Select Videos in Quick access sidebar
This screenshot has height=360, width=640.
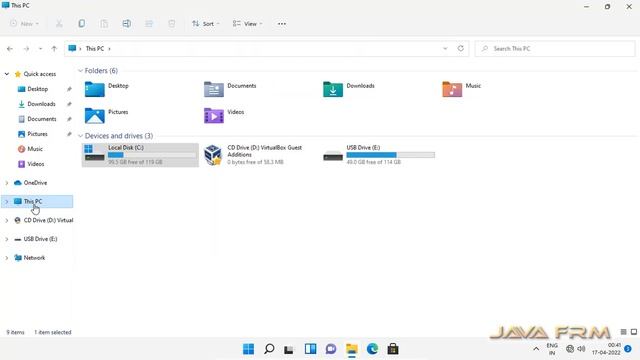pos(37,164)
